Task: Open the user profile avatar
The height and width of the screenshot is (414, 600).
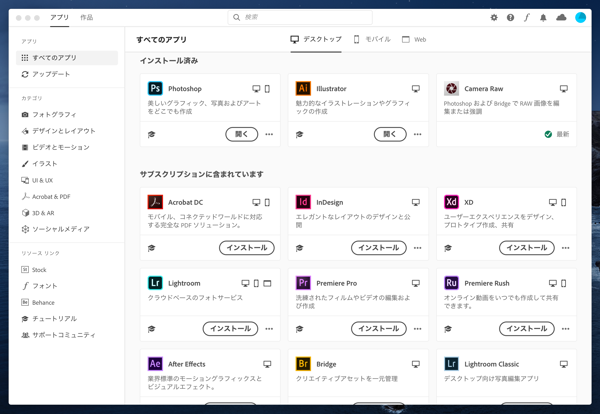Action: coord(580,18)
